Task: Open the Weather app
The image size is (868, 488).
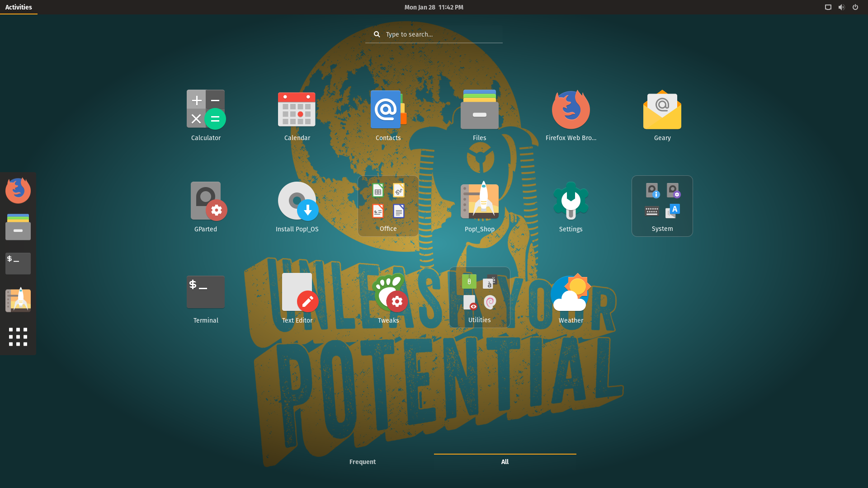Action: (x=571, y=292)
